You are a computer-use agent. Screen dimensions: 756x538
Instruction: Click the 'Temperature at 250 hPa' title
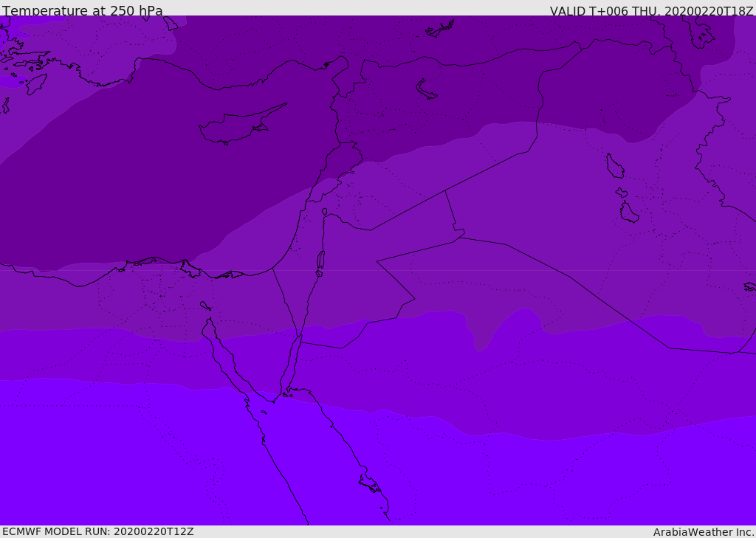[83, 10]
